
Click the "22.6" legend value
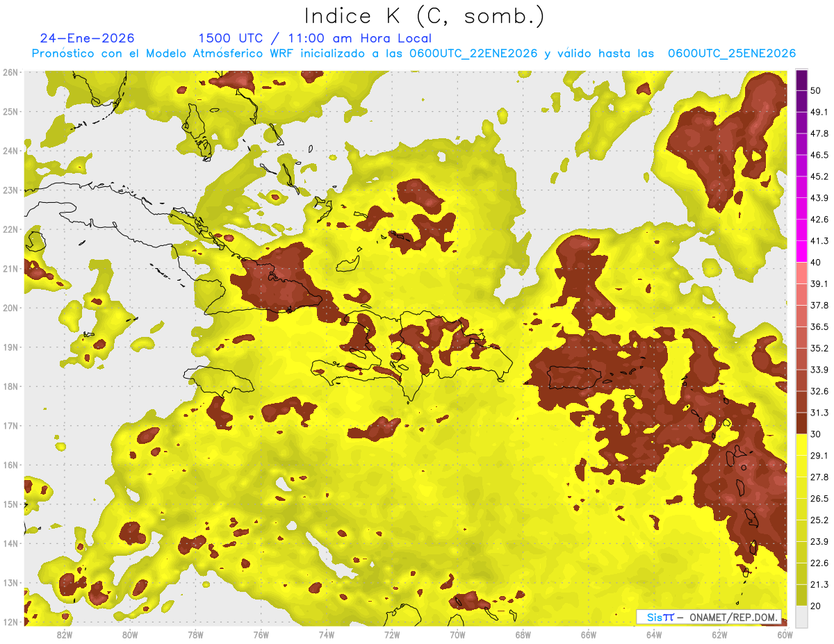(x=819, y=563)
